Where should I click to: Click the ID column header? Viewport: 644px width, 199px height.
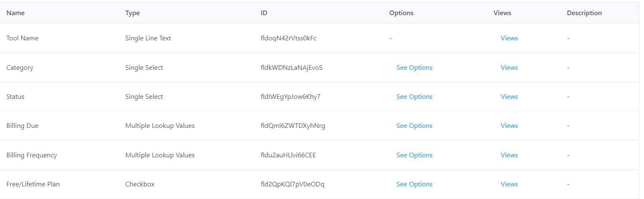tap(264, 13)
